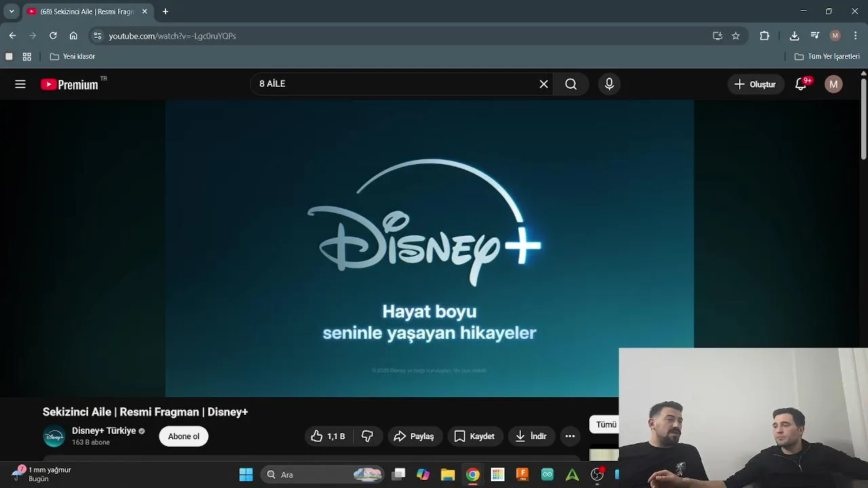The width and height of the screenshot is (868, 488).
Task: Bookmark this page with the star icon
Action: point(736,36)
